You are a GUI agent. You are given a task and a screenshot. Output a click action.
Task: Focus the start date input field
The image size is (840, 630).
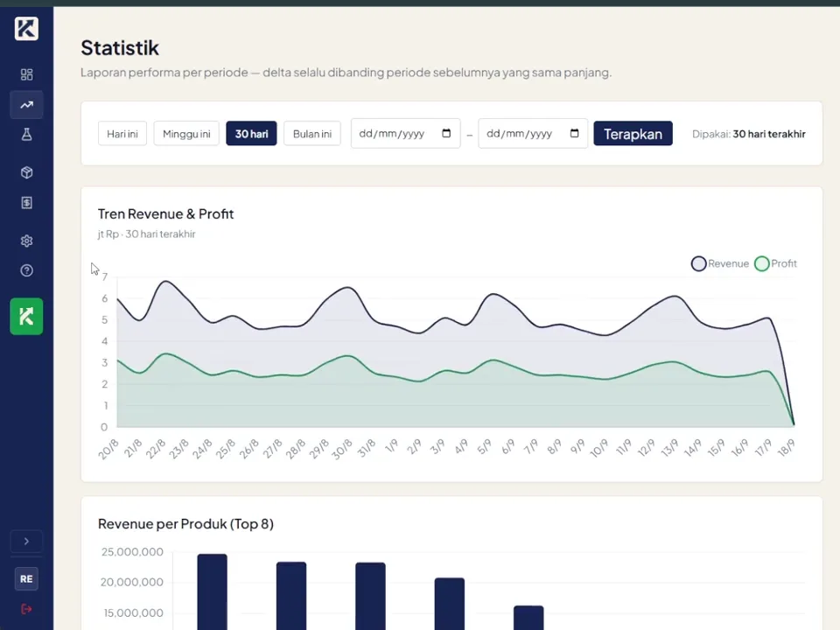[x=405, y=133]
